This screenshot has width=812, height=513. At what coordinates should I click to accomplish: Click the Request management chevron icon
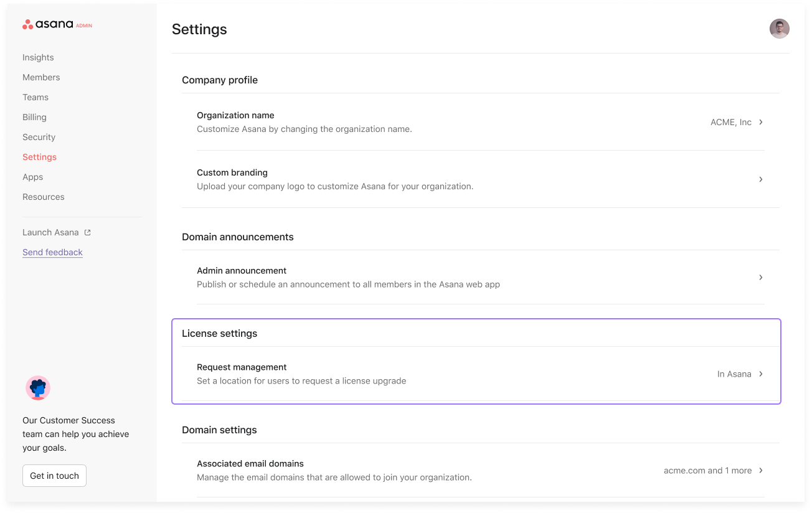pos(760,374)
